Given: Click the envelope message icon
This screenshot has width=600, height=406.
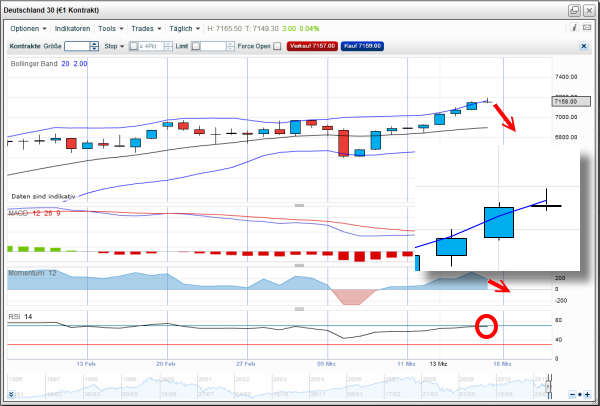Looking at the screenshot, I should (587, 28).
